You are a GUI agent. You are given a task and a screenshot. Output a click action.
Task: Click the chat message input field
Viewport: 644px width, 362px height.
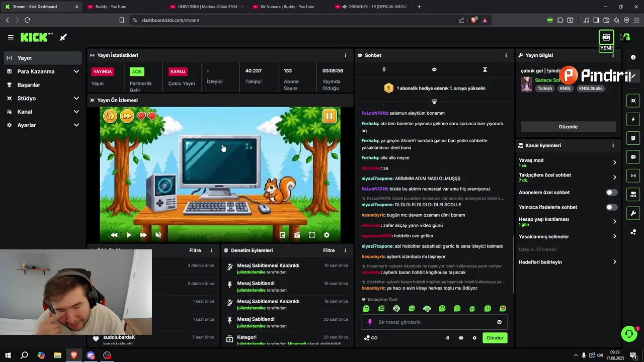pyautogui.click(x=434, y=322)
